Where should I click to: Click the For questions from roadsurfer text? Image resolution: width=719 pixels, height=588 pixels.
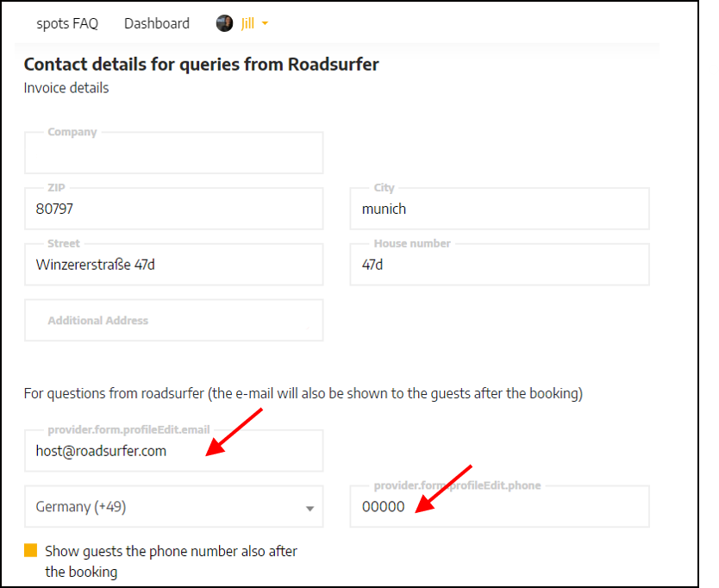tap(303, 393)
